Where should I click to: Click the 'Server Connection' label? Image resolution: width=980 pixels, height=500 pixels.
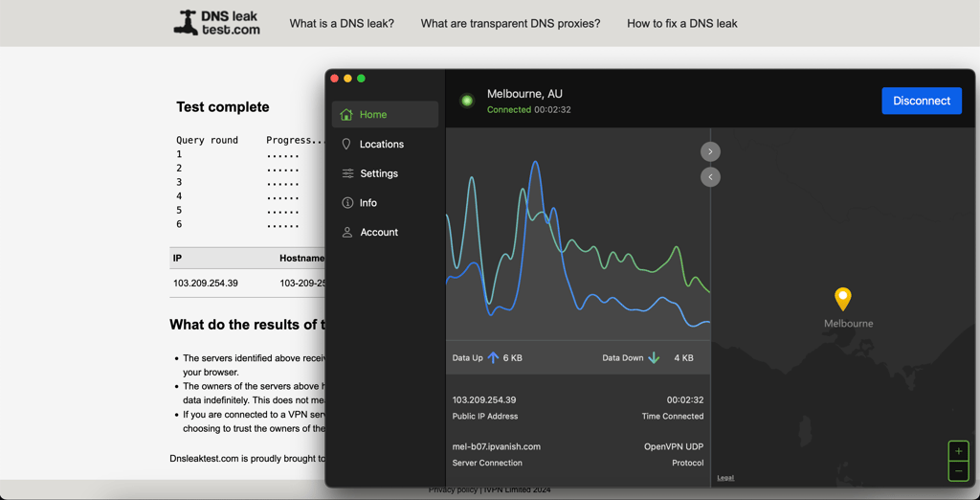(487, 463)
